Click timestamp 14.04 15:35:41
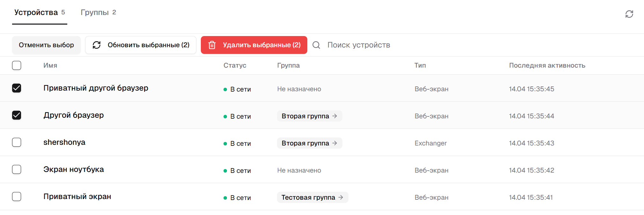Screen dimensions: 644x215 click(x=531, y=197)
